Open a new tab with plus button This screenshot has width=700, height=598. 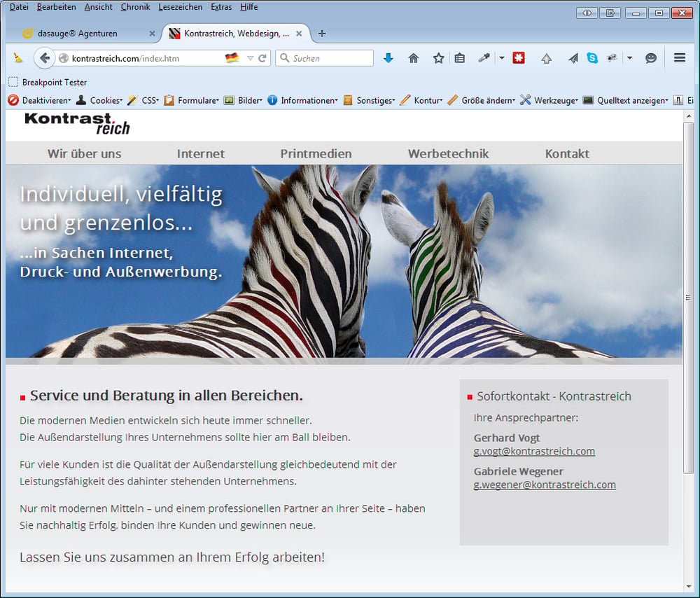click(x=322, y=34)
